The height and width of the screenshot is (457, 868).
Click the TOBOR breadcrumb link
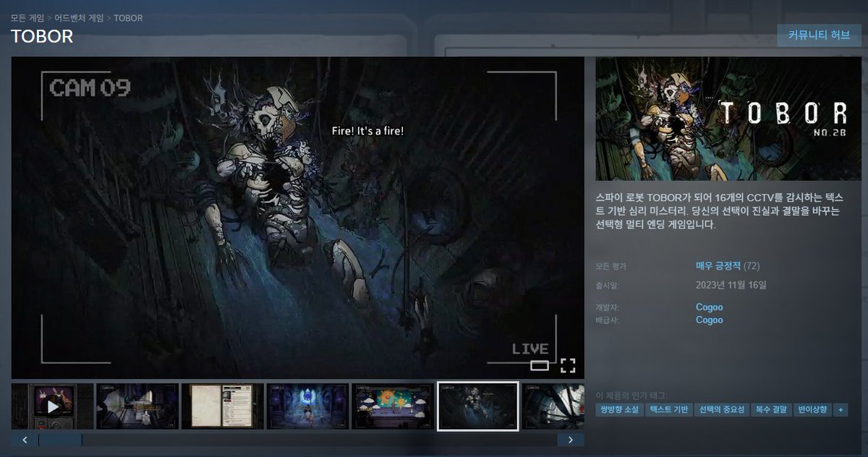coord(128,18)
